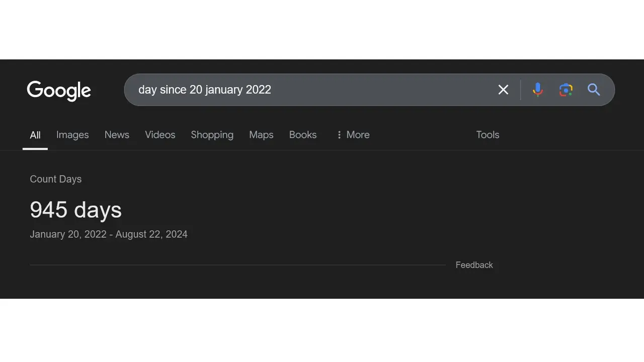Switch to the Images tab

(72, 135)
